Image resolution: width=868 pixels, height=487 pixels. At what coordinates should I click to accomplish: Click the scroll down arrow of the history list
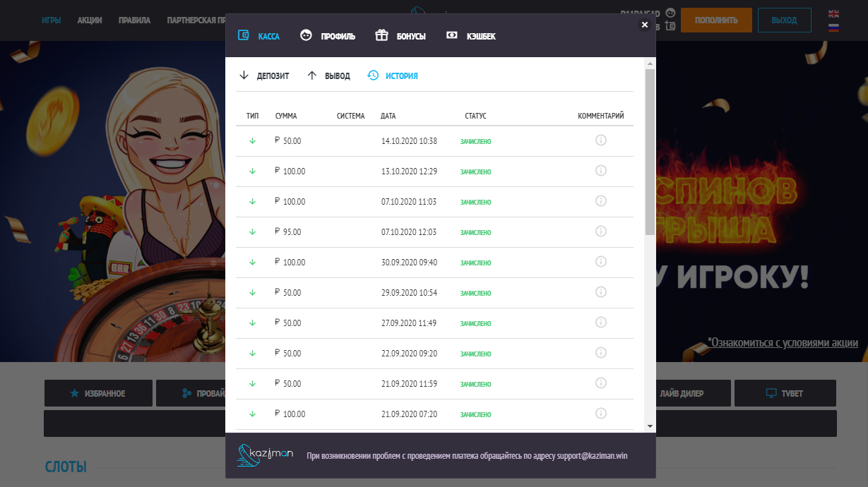(650, 426)
